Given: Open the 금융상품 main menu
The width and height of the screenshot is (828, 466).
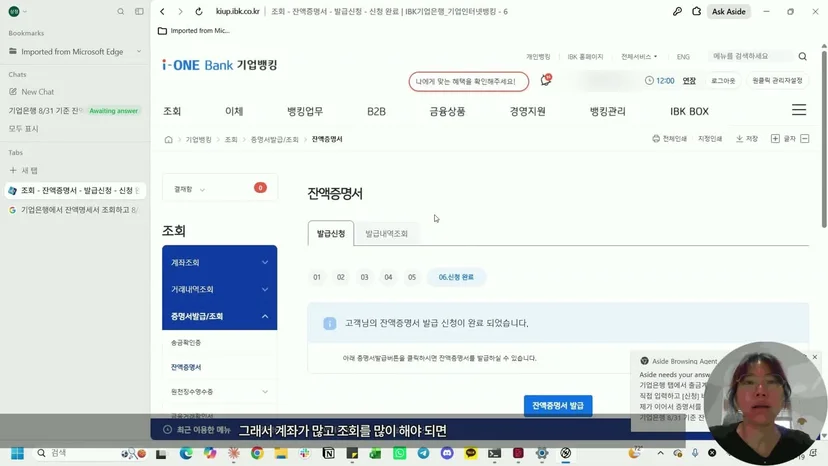Looking at the screenshot, I should [447, 111].
